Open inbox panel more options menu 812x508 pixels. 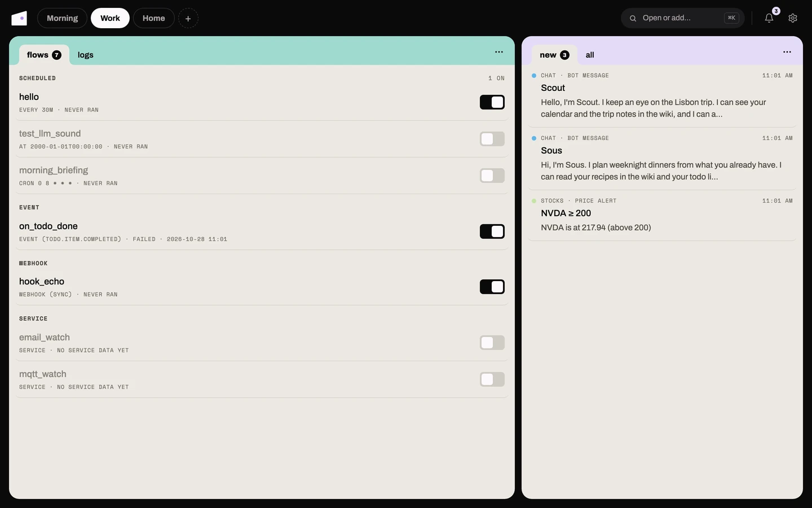[x=787, y=52]
